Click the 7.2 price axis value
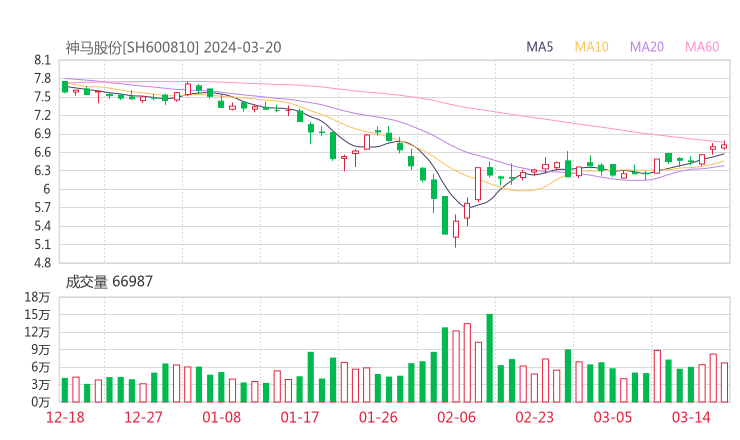This screenshot has width=740, height=440. [x=42, y=115]
